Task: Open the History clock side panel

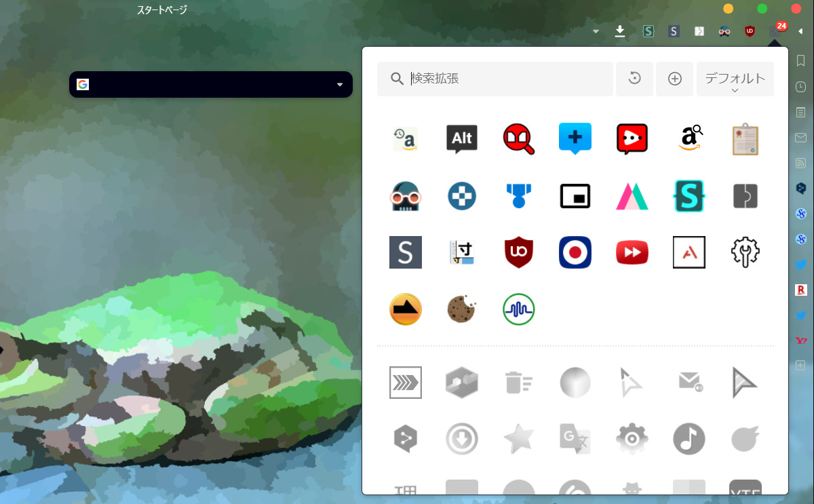Action: pos(800,87)
